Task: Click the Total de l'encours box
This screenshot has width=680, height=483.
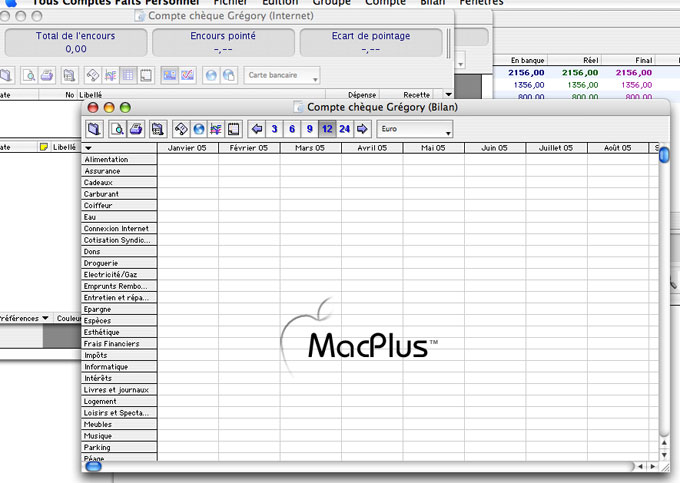Action: pos(76,42)
